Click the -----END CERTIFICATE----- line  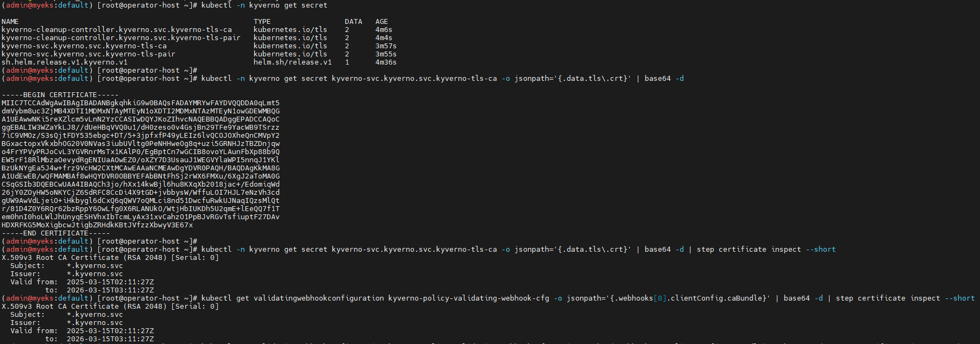tap(56, 233)
